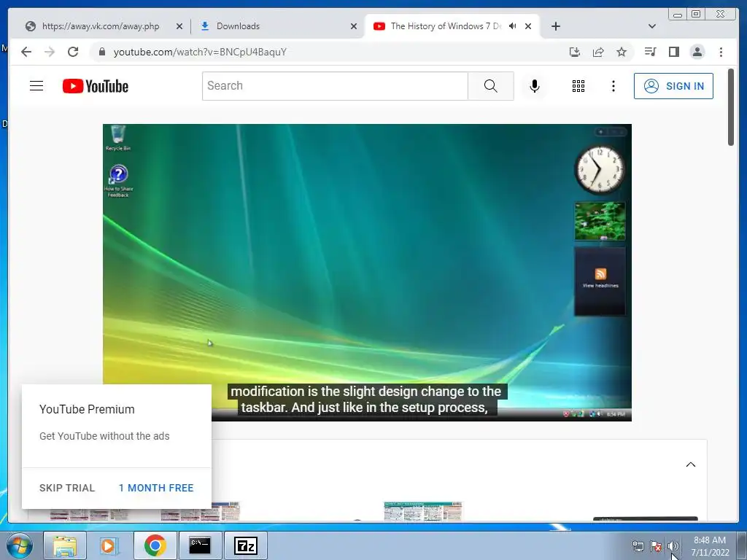Toggle the Chrome side panel

tap(673, 52)
